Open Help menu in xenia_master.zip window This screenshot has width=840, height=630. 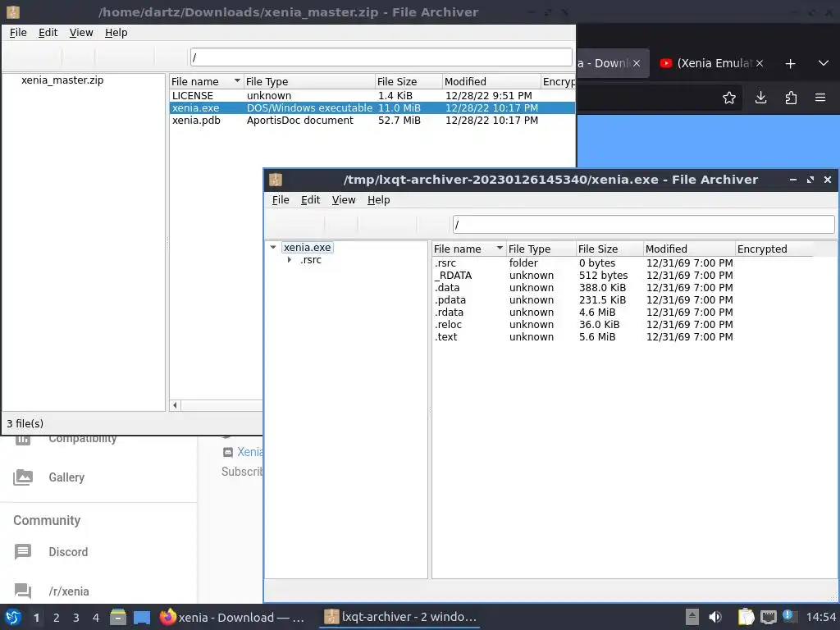(116, 33)
